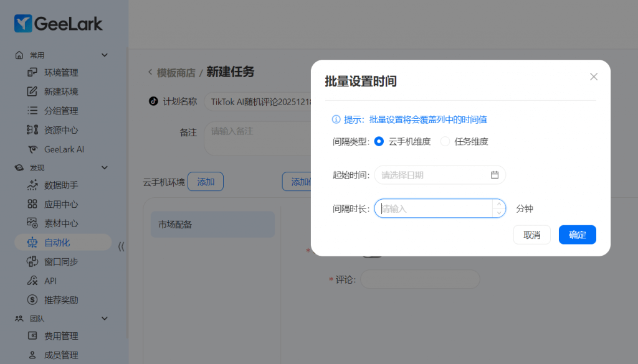638x364 pixels.
Task: Open GeeLark AI from the sidebar icon
Action: [32, 149]
